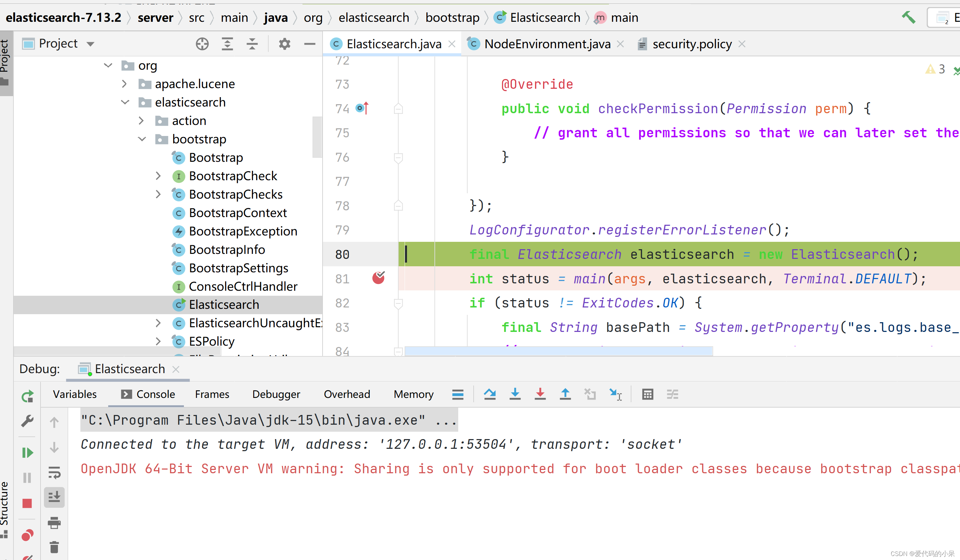Switch to the NodeEnvironment.java tab
Screen dimensions: 960x560
pos(547,44)
